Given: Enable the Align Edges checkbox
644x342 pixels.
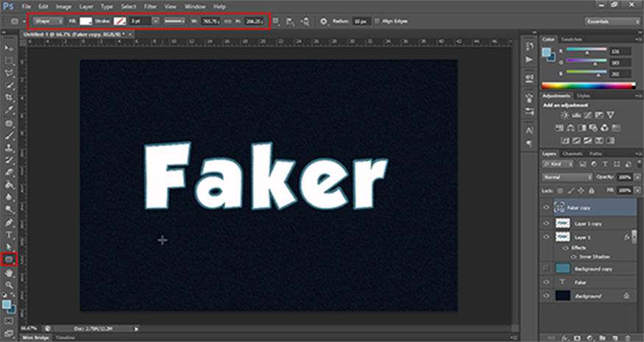Looking at the screenshot, I should [377, 21].
